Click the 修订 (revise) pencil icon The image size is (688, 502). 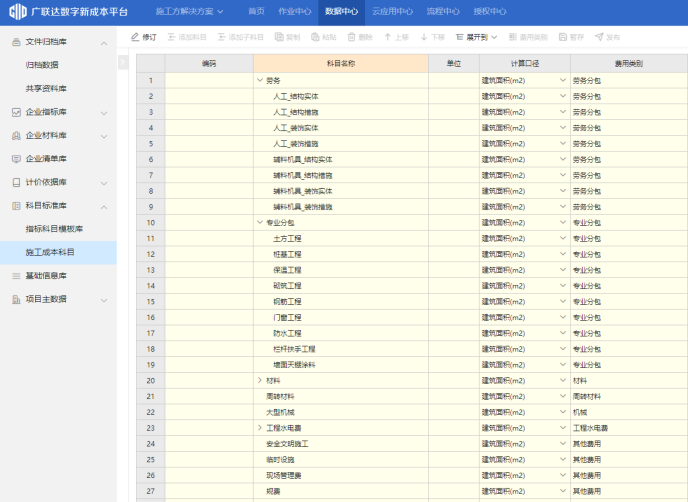point(136,37)
